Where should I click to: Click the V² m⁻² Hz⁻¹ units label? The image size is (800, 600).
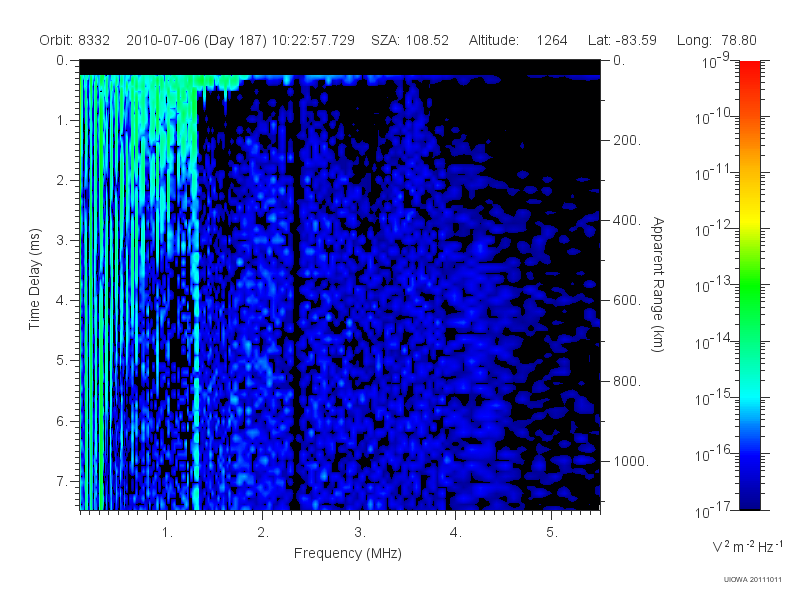tap(747, 546)
